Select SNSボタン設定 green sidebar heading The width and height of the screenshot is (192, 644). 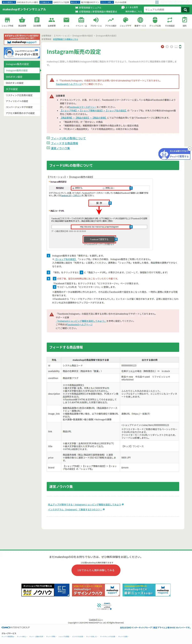click(x=22, y=77)
